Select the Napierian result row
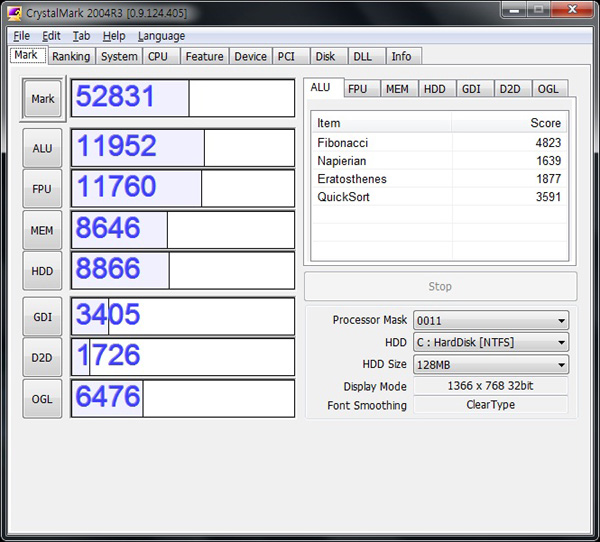Screen dimensions: 600x542 pos(439,161)
